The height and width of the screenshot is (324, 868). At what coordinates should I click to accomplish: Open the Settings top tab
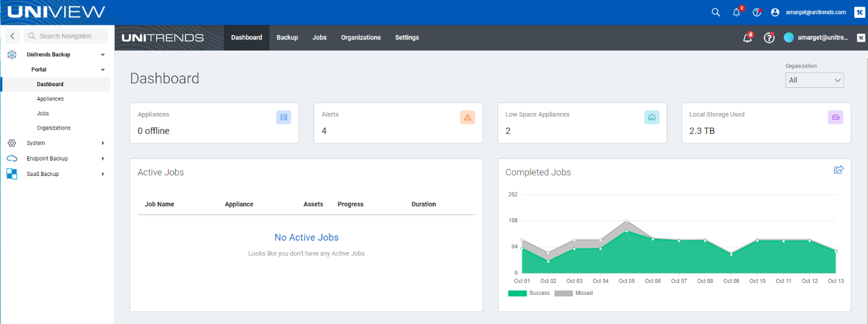click(x=407, y=37)
